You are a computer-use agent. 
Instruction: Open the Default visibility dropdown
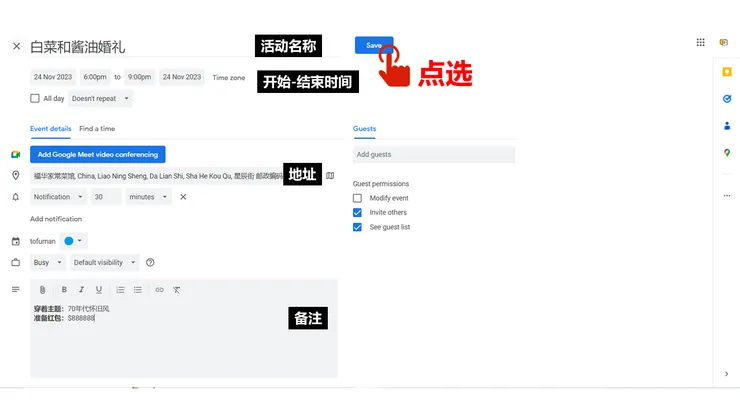pyautogui.click(x=104, y=263)
